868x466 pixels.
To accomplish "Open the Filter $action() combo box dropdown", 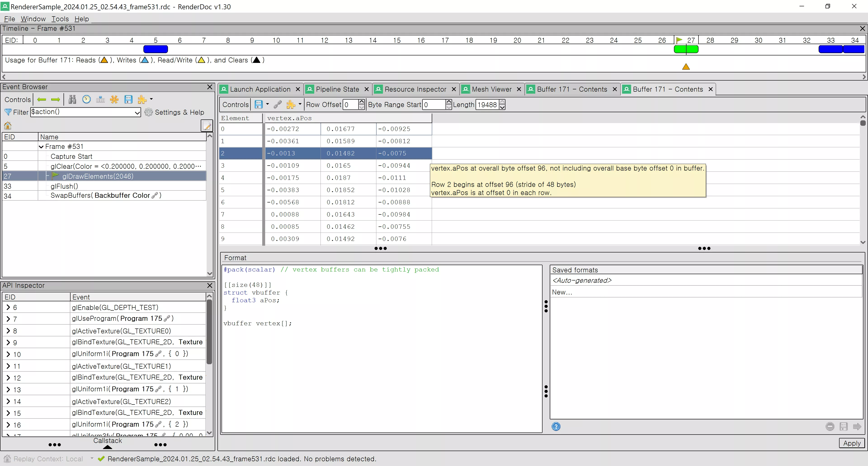I will pos(137,112).
